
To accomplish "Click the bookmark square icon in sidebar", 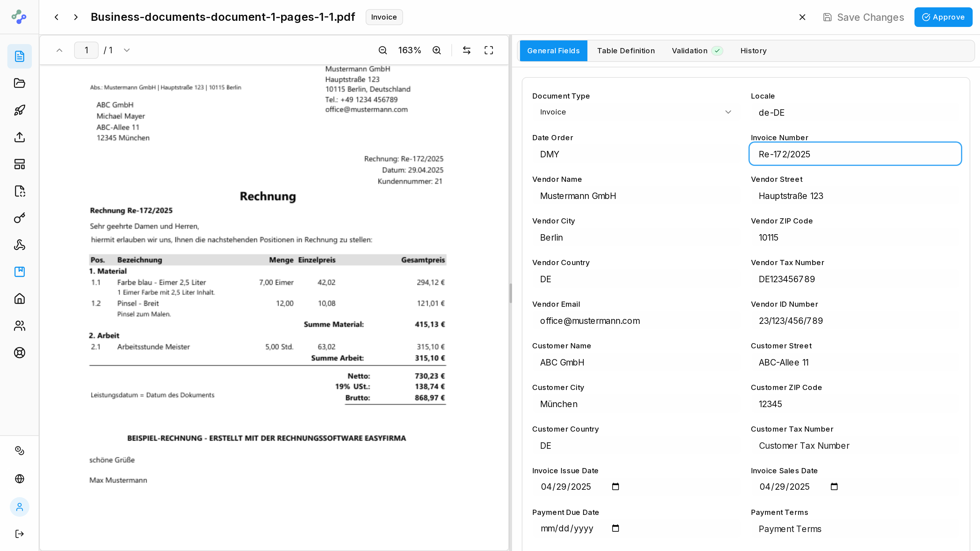I will coord(19,272).
